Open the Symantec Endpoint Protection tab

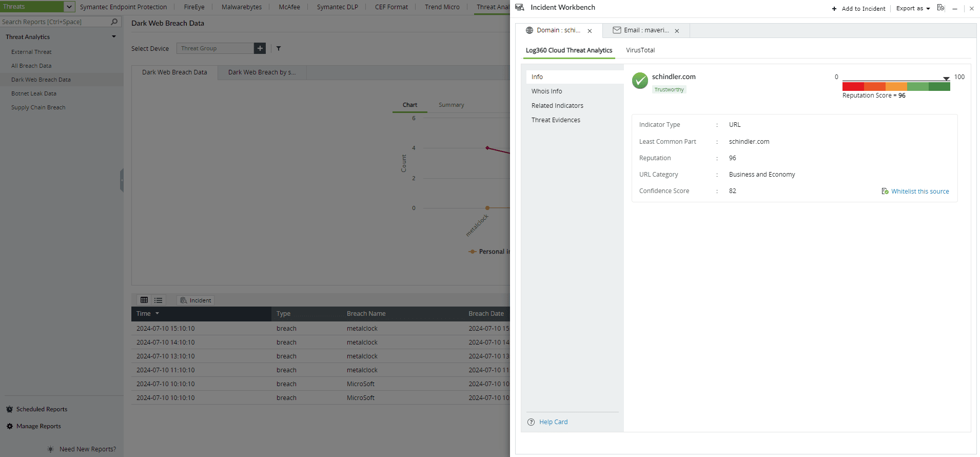124,7
